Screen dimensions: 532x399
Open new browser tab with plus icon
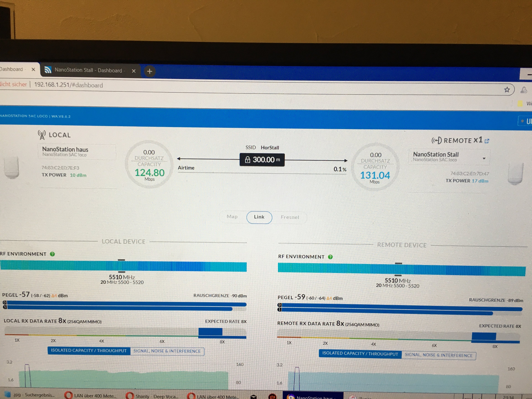point(149,71)
